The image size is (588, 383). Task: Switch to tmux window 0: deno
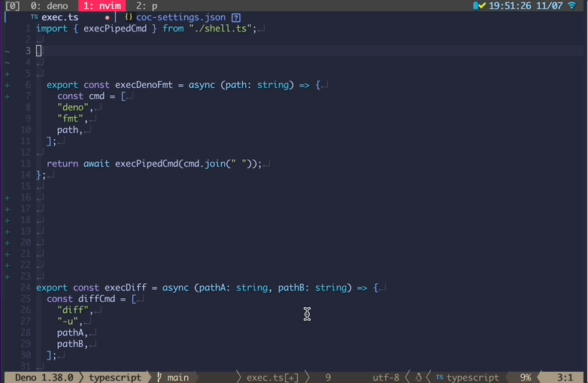pos(49,5)
